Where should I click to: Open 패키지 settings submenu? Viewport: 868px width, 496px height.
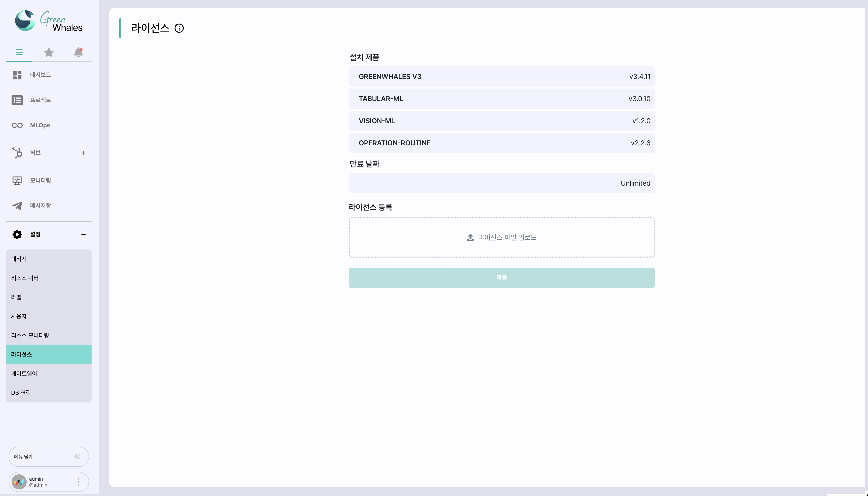[x=49, y=259]
